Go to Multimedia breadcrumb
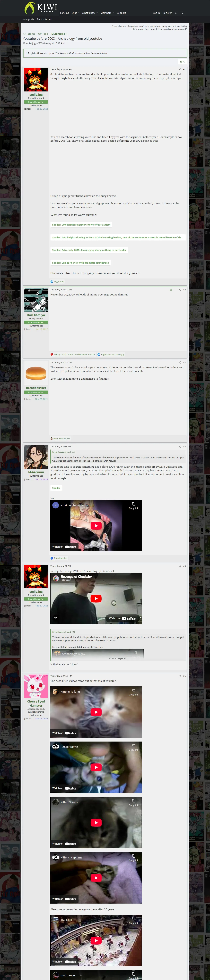The height and width of the screenshot is (980, 210). point(58,34)
